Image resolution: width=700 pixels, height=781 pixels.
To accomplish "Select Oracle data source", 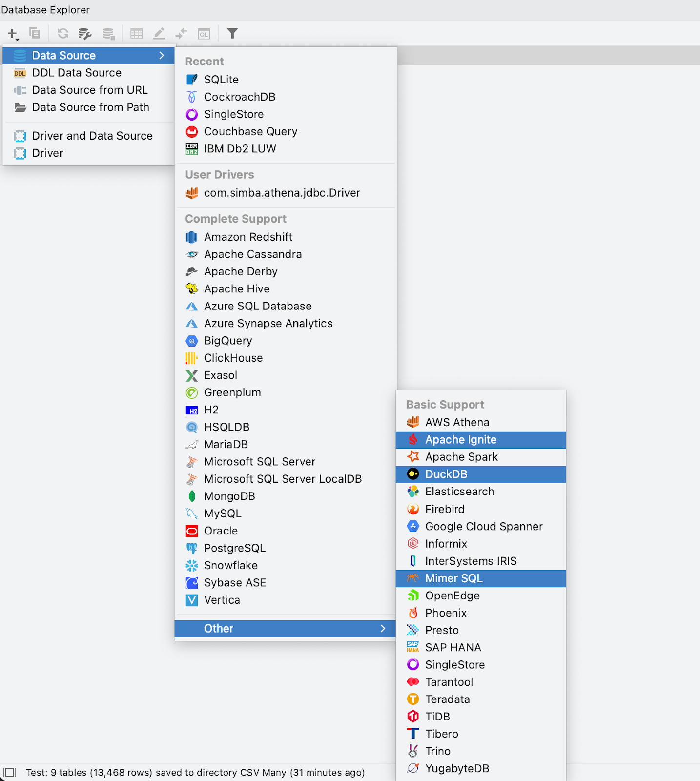I will point(286,531).
